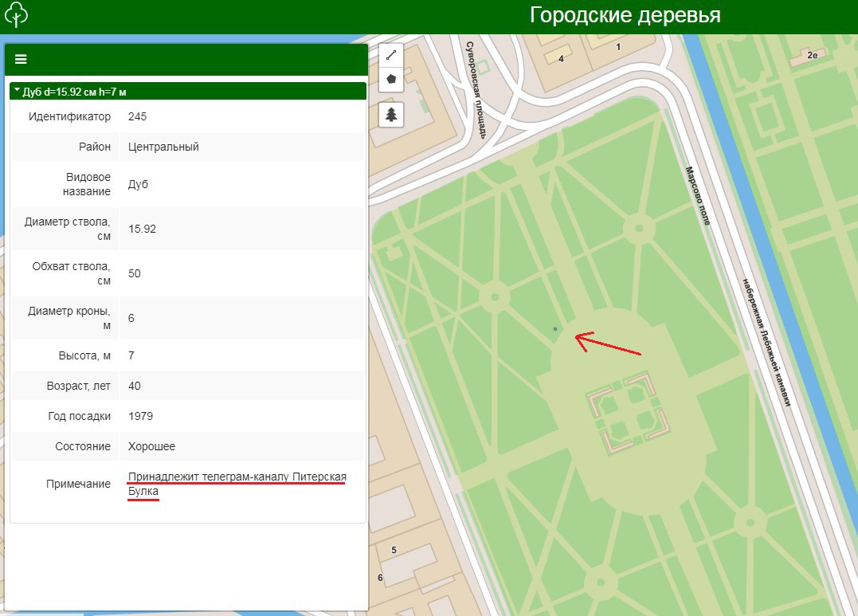
Task: Click the collapse triangle before 'Дуб'
Action: (x=17, y=90)
